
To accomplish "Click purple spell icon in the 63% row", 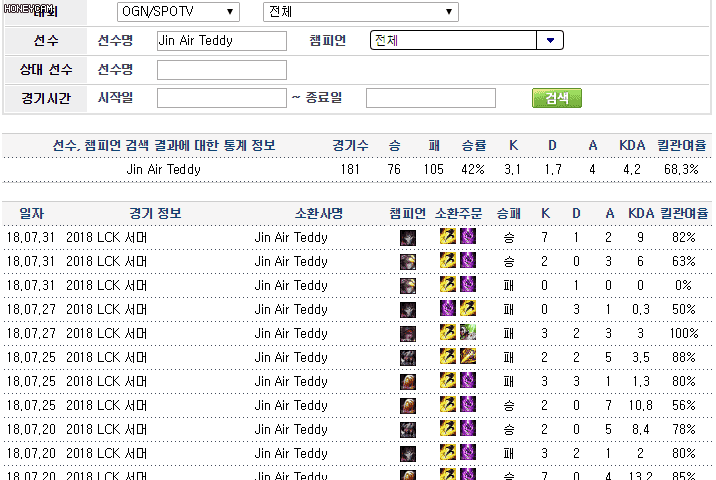I will point(468,260).
